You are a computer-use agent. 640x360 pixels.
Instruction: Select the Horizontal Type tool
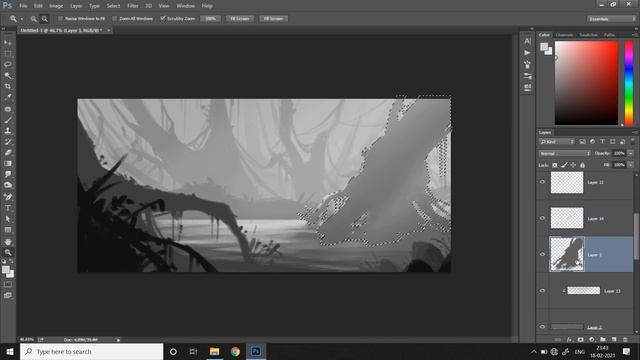point(8,208)
